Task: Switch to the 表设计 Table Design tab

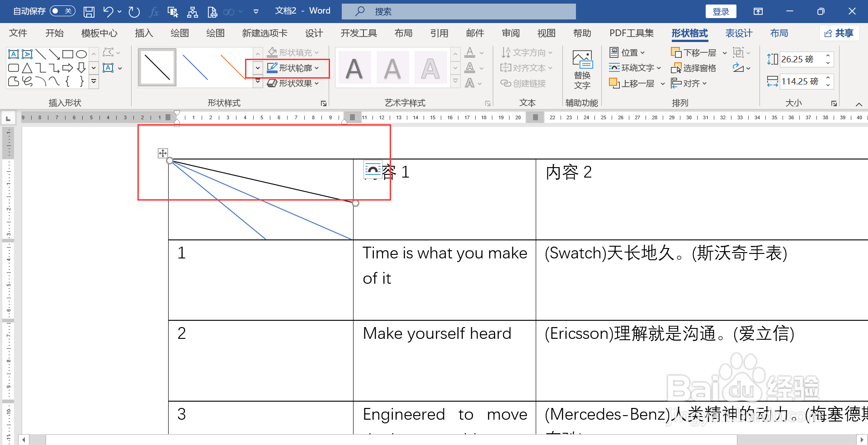Action: click(x=739, y=33)
